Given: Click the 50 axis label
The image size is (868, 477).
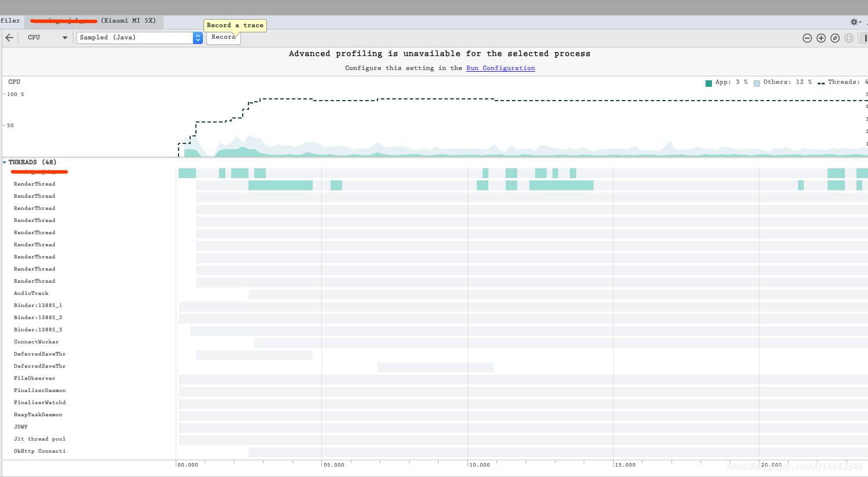Looking at the screenshot, I should [10, 125].
